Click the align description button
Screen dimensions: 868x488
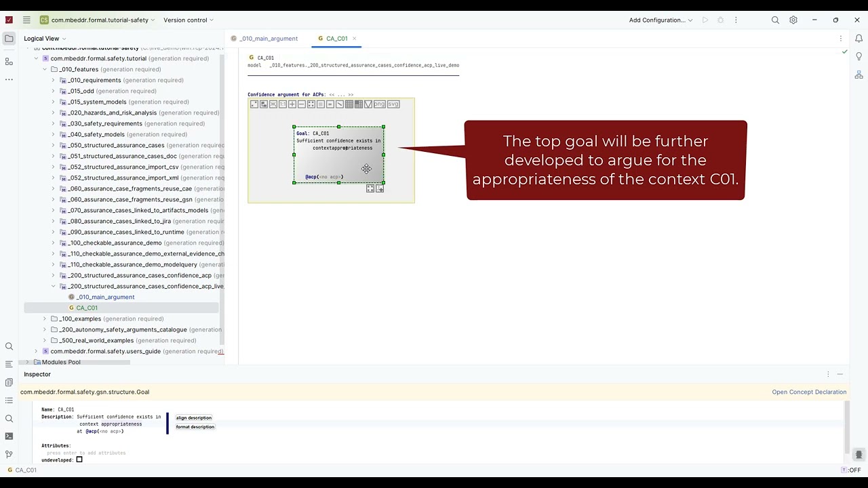pyautogui.click(x=194, y=418)
